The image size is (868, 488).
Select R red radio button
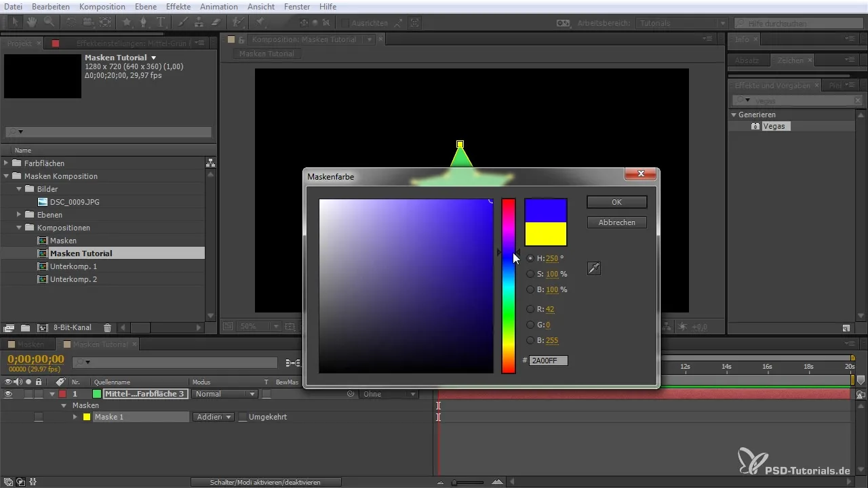530,309
